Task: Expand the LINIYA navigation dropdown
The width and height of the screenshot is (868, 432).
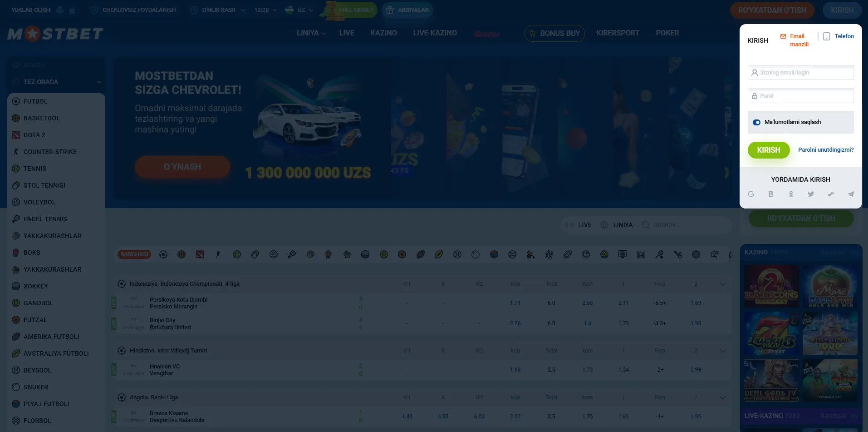Action: (x=311, y=33)
